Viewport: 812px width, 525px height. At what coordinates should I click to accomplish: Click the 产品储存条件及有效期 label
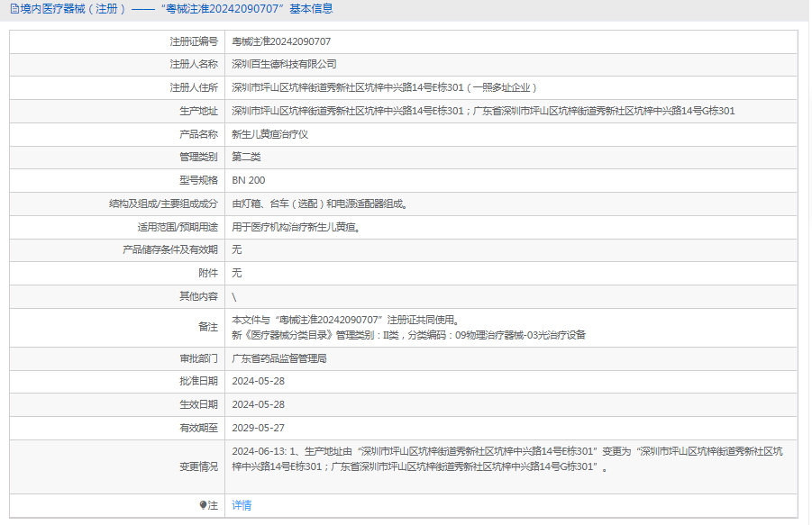[170, 249]
